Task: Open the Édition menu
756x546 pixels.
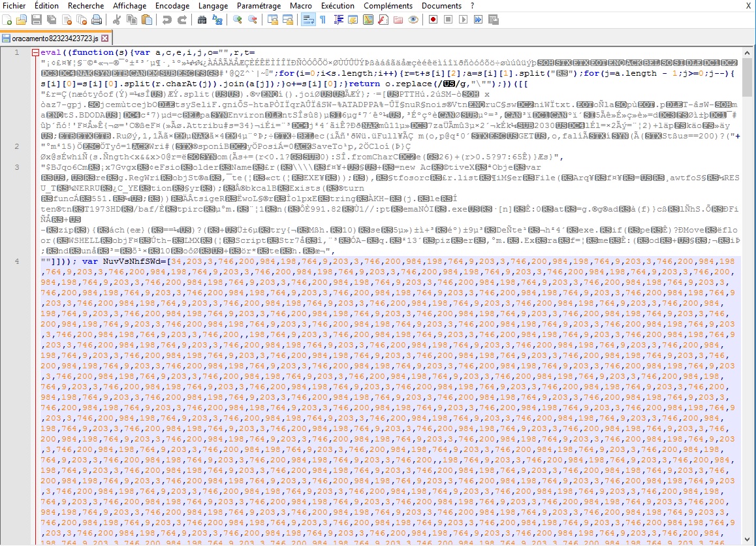Action: click(47, 6)
